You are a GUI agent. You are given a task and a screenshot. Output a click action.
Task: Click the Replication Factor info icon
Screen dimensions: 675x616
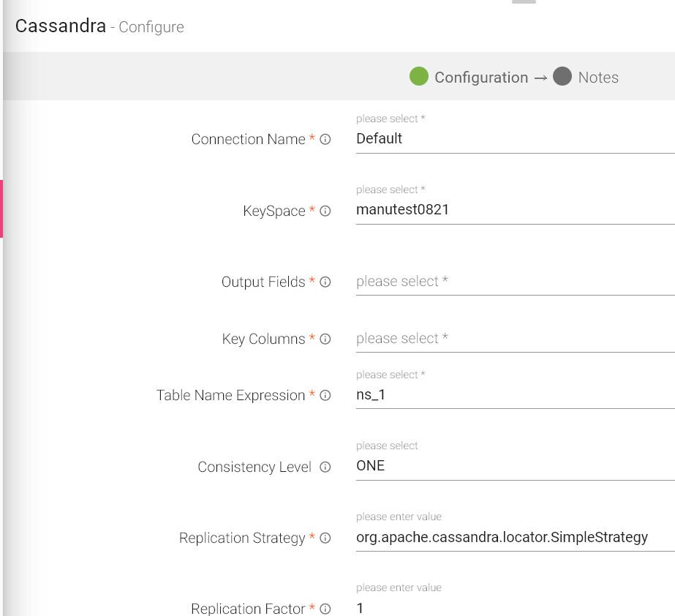pyautogui.click(x=325, y=609)
